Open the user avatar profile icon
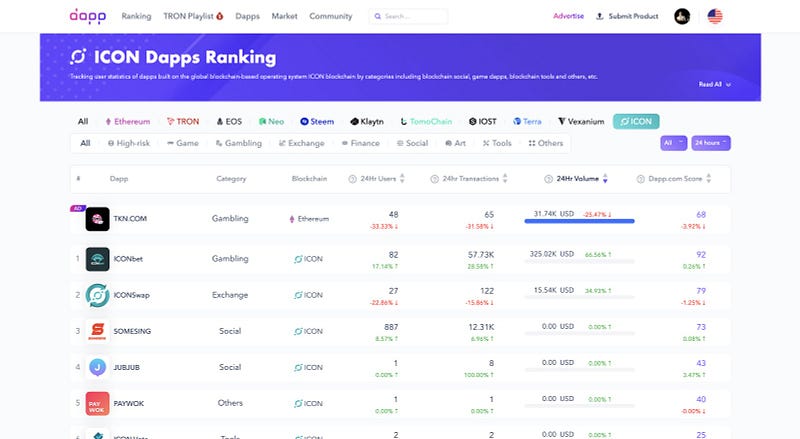The height and width of the screenshot is (439, 800). pyautogui.click(x=682, y=16)
